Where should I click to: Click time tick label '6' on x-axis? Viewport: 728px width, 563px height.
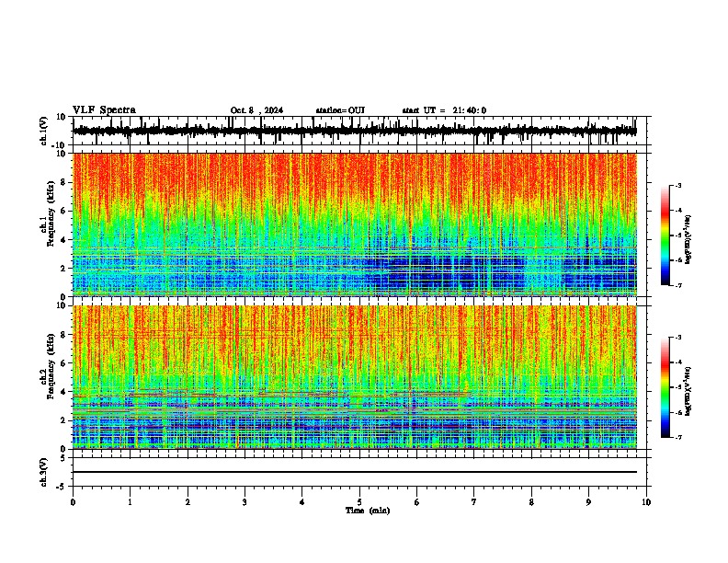click(416, 502)
